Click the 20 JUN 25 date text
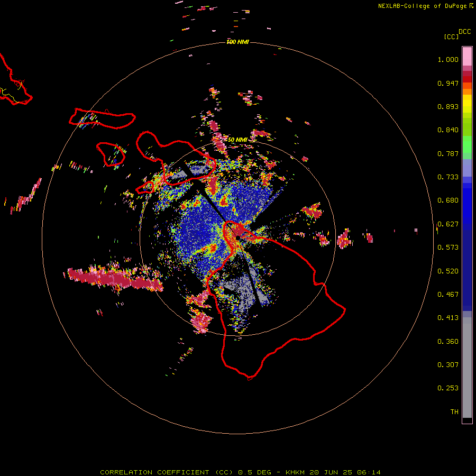 [x=331, y=472]
